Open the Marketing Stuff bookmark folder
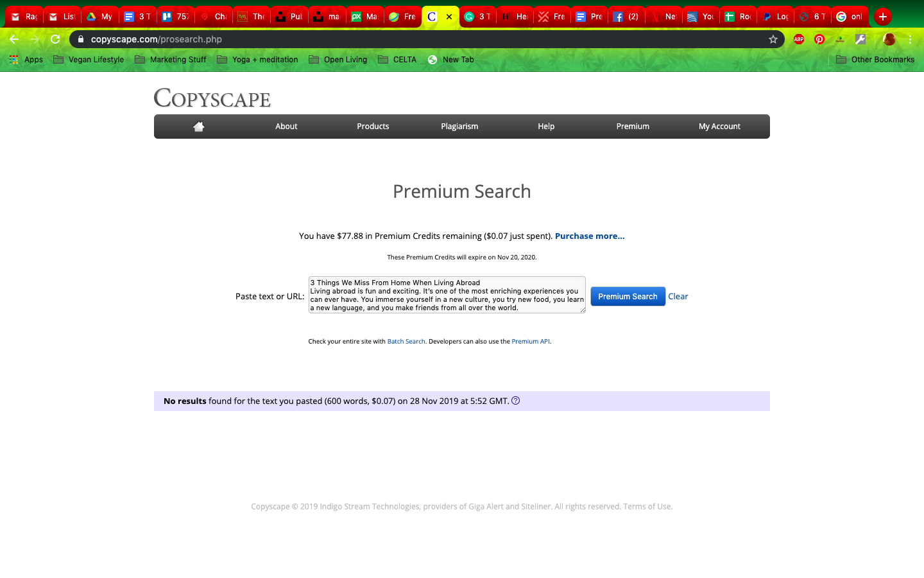This screenshot has width=924, height=578. pyautogui.click(x=171, y=60)
